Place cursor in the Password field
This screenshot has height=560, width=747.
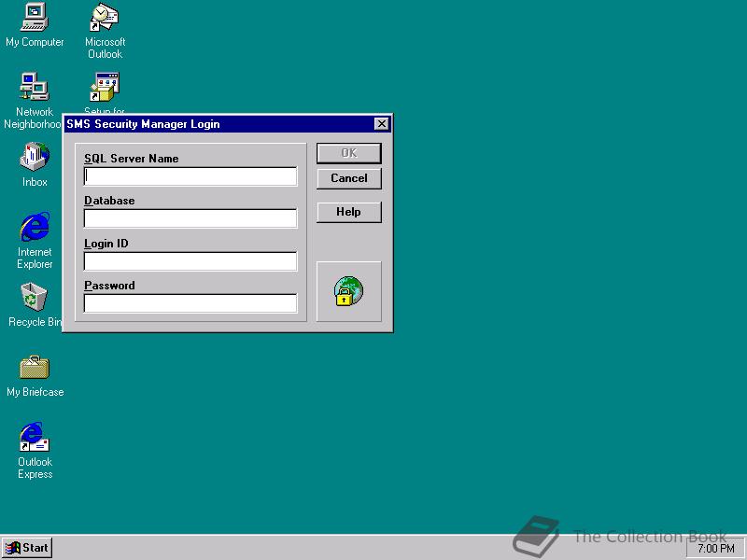point(190,303)
